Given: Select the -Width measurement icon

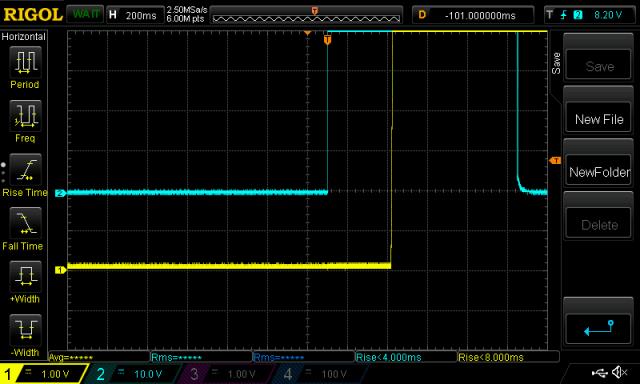Looking at the screenshot, I should [25, 330].
